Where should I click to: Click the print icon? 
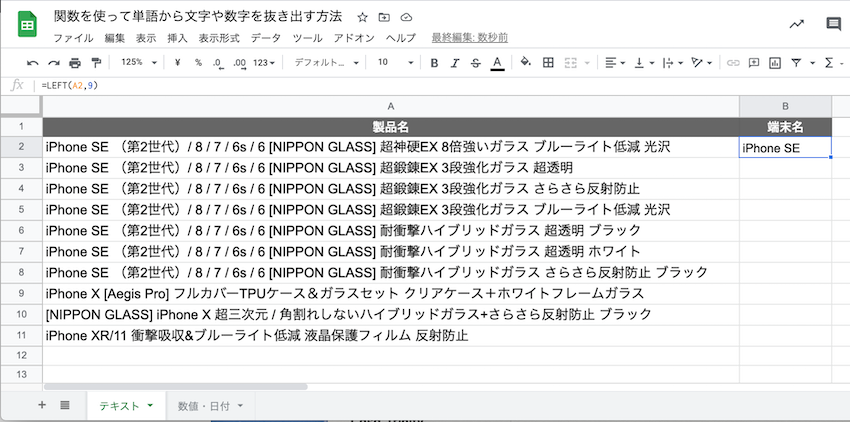75,62
